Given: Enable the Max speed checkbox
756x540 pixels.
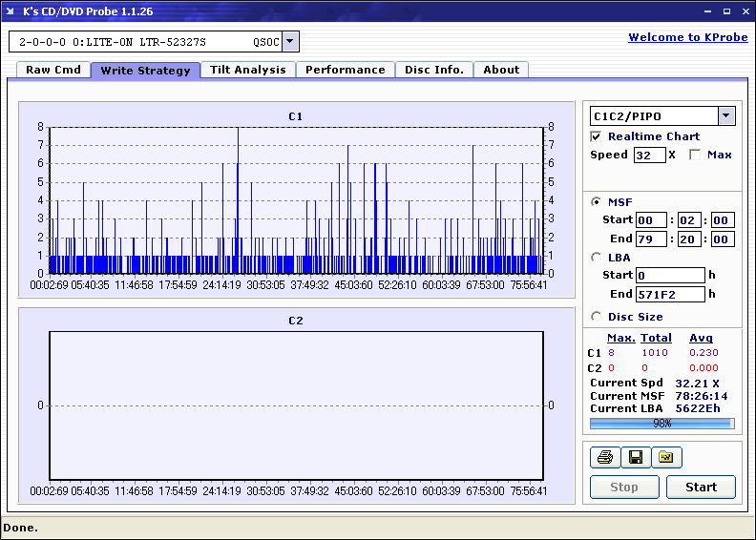Looking at the screenshot, I should coord(695,155).
